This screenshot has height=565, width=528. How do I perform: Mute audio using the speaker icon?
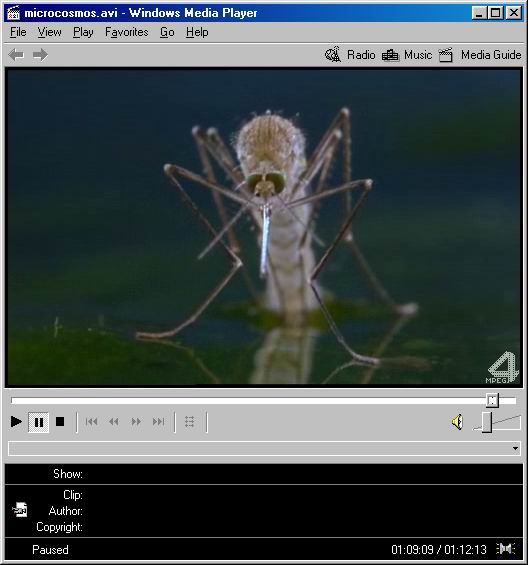[457, 422]
